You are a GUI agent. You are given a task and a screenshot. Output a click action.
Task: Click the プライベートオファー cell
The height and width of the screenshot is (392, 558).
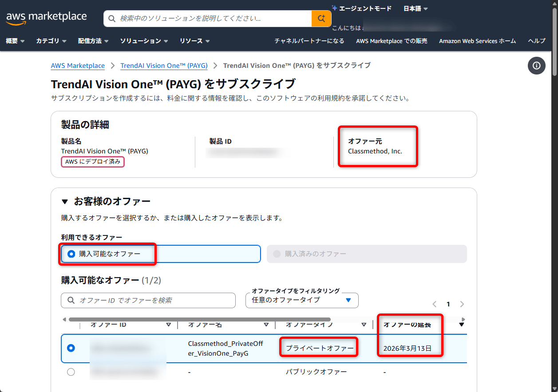(320, 349)
